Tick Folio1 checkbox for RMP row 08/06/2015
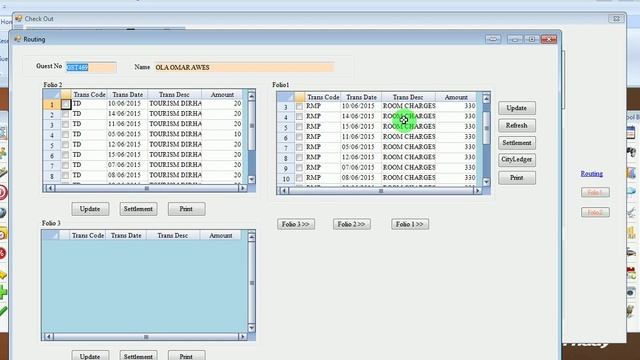The width and height of the screenshot is (640, 360). [299, 178]
